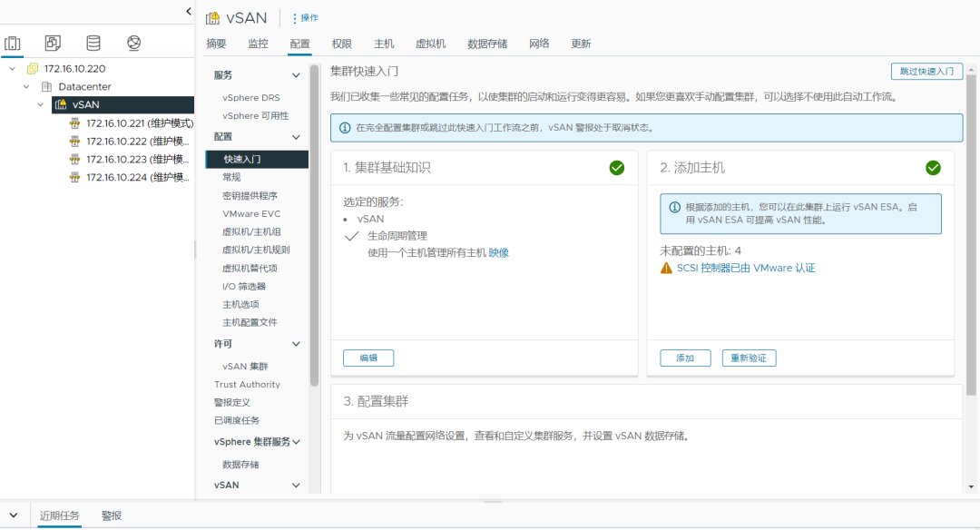Switch to the 数据存储 tab
This screenshot has height=530, width=980.
[x=487, y=44]
